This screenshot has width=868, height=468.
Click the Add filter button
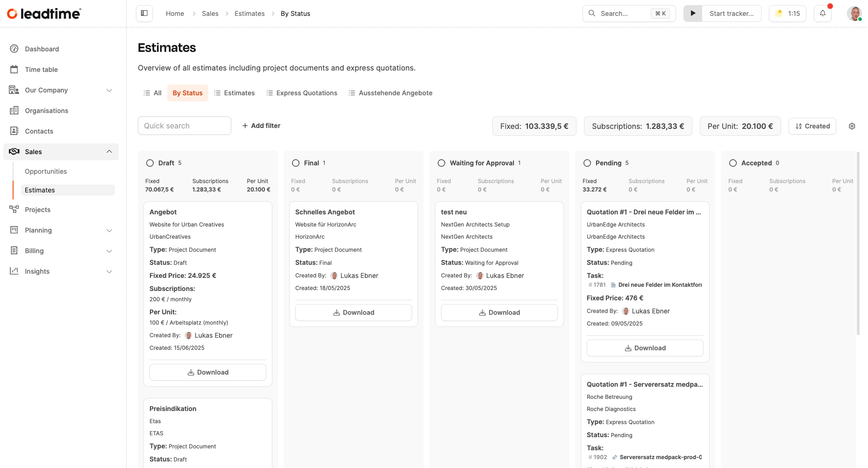point(261,126)
